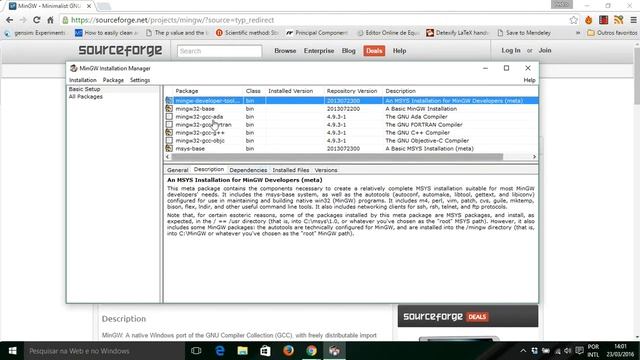Open File Explorer from the taskbar

(242, 351)
